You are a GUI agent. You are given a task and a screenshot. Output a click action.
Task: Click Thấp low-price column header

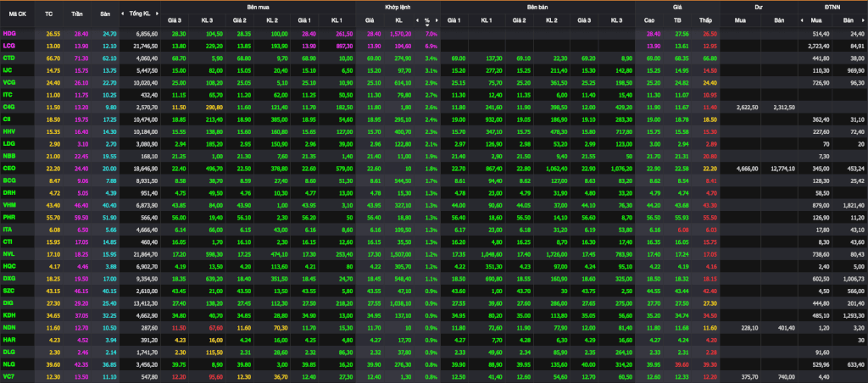[705, 20]
